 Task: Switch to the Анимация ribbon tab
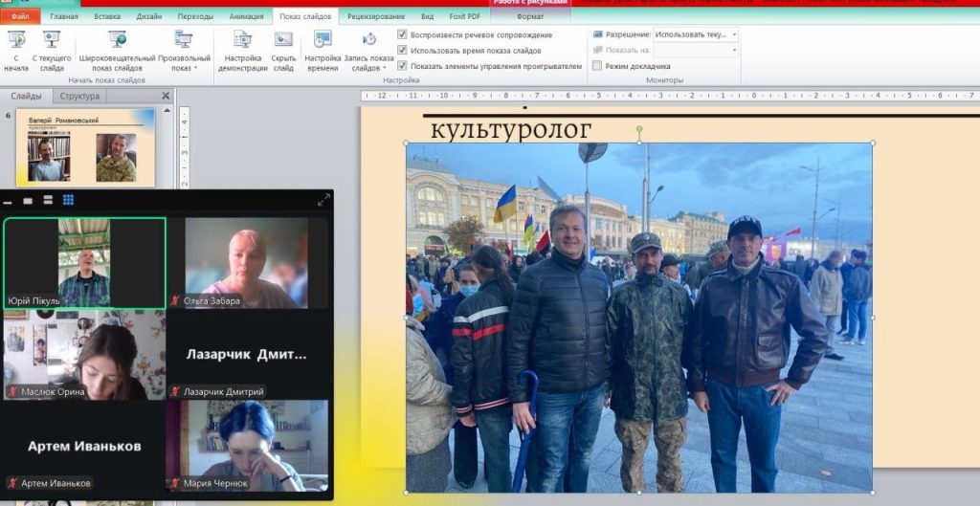tap(245, 16)
